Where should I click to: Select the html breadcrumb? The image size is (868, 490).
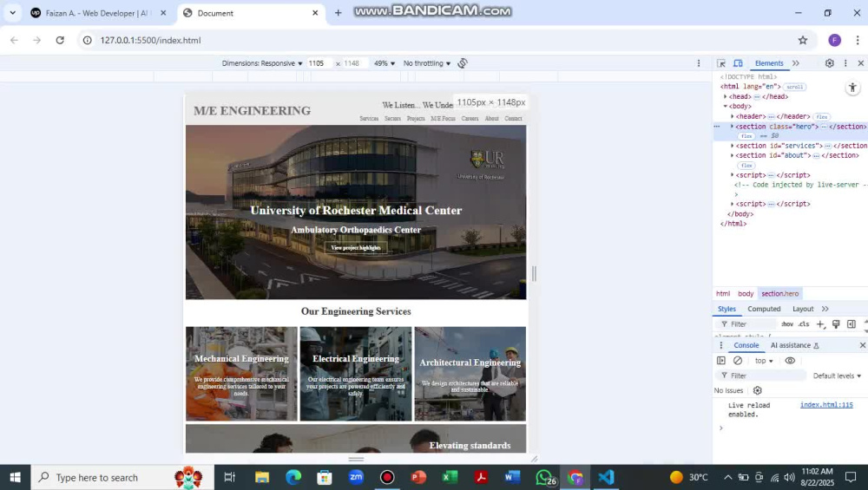click(x=723, y=294)
